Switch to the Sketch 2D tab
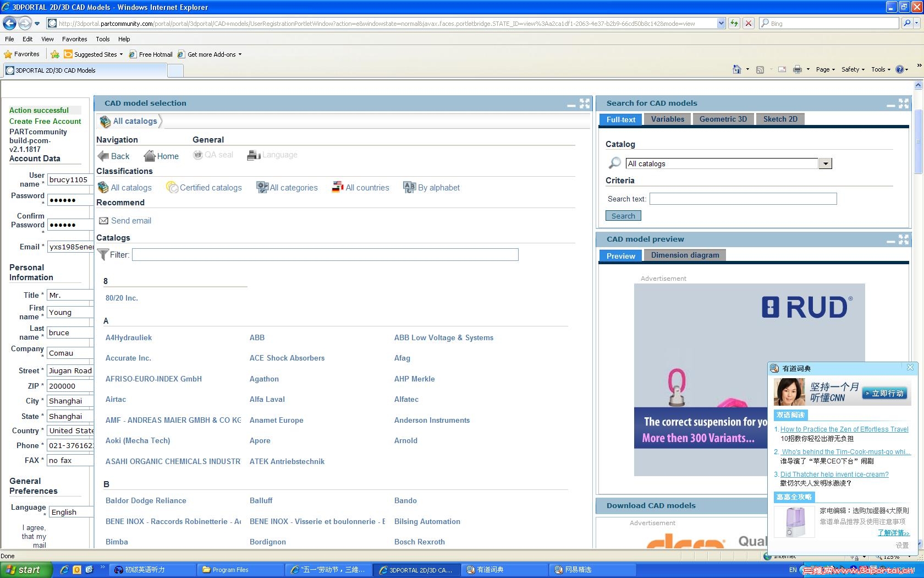Viewport: 924px width, 578px height. click(x=780, y=119)
